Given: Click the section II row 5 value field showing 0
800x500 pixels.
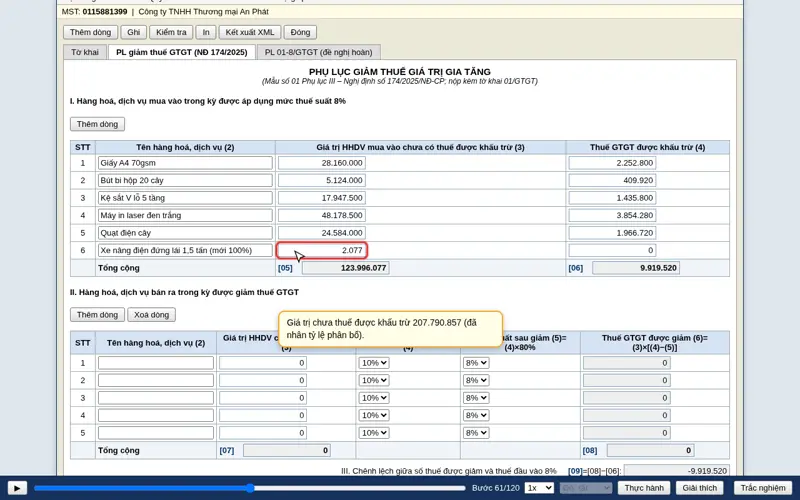Looking at the screenshot, I should (263, 433).
